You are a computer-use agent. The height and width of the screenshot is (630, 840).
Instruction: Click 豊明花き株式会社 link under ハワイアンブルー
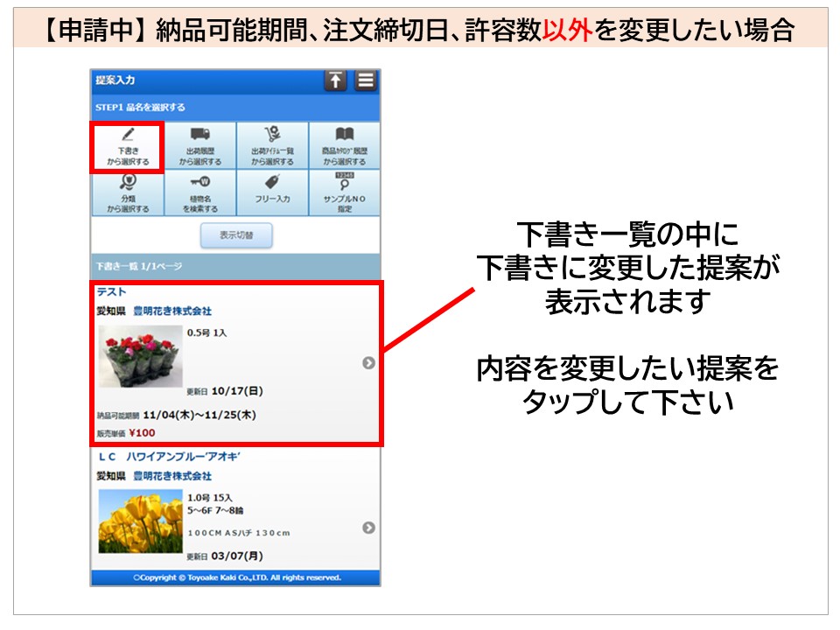click(172, 476)
